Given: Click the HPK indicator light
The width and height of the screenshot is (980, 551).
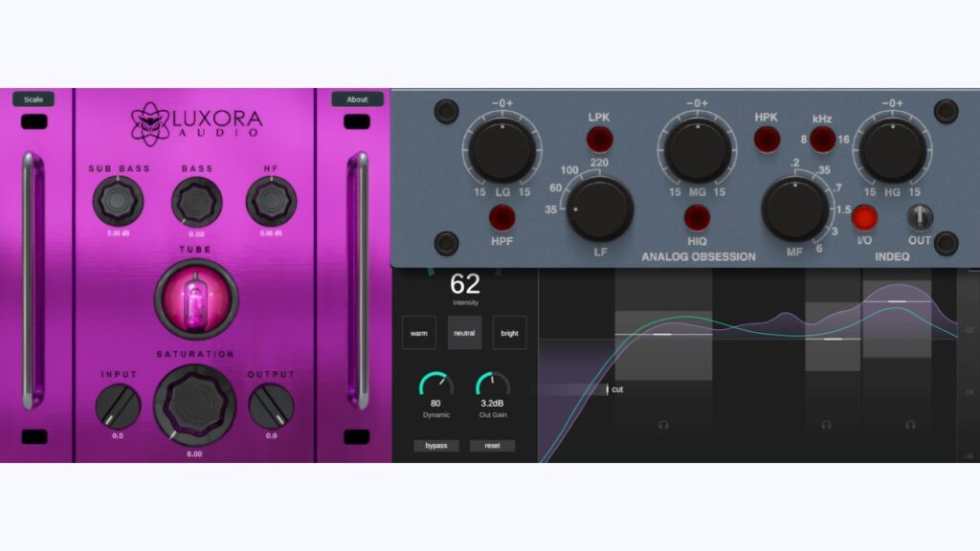Looking at the screenshot, I should click(767, 140).
